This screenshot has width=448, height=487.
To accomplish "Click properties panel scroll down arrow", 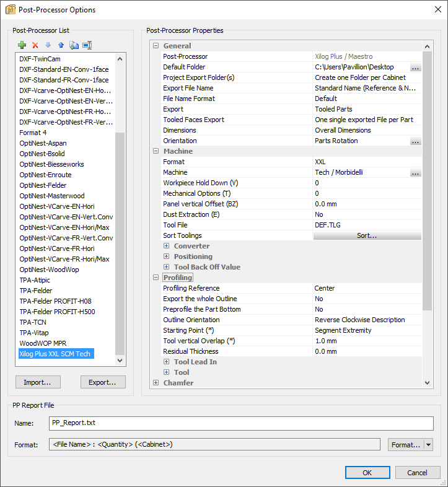I will (x=427, y=383).
